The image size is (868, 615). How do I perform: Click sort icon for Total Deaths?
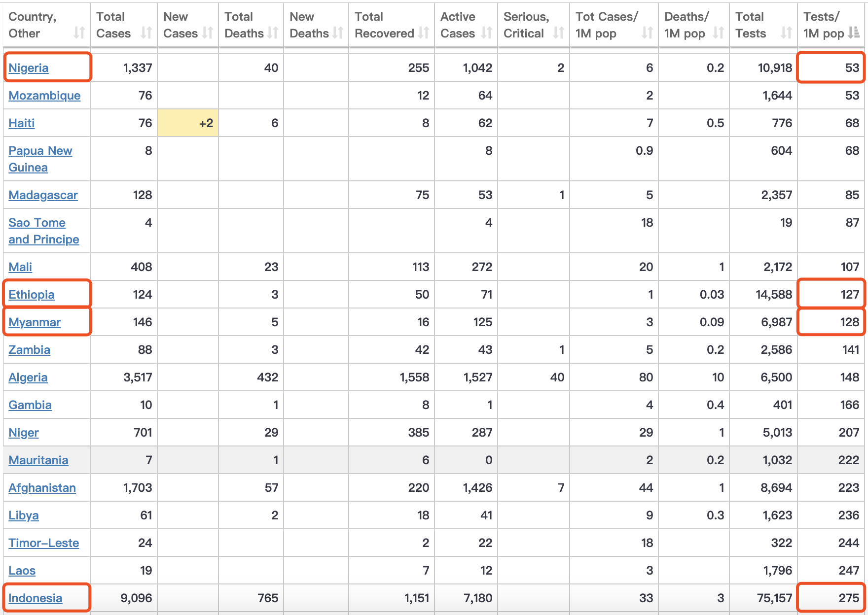coord(273,33)
